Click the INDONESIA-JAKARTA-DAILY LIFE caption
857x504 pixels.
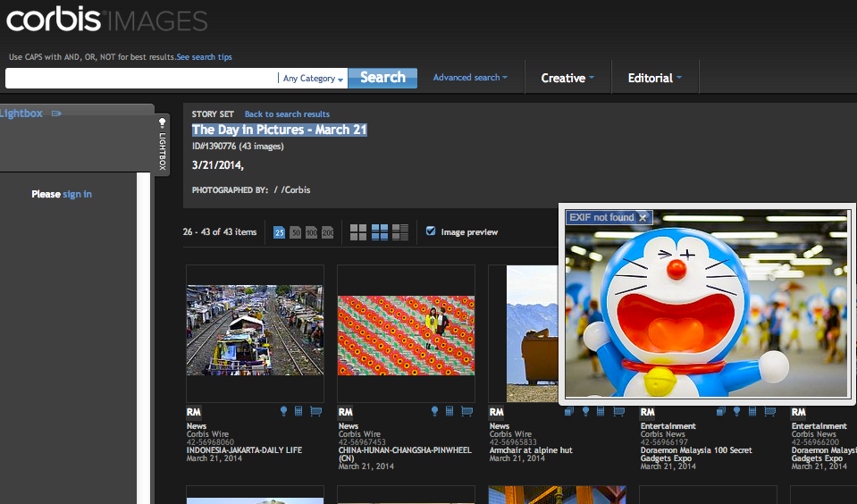pos(244,450)
